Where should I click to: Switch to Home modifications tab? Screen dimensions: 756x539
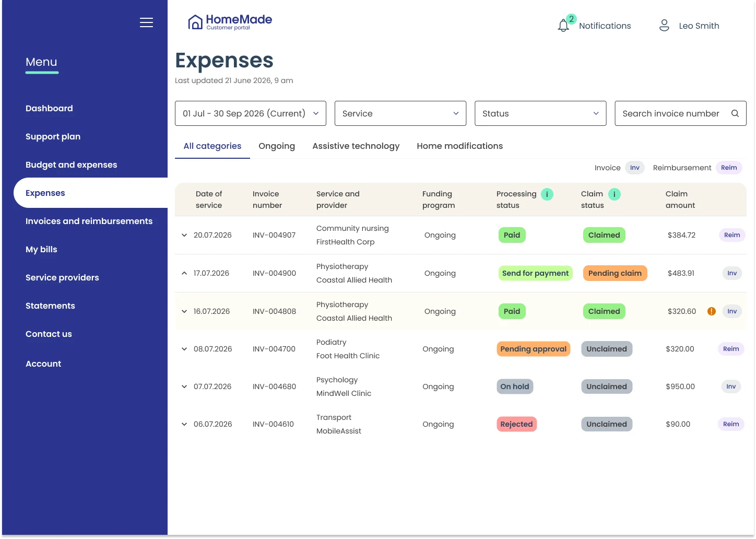(x=460, y=146)
